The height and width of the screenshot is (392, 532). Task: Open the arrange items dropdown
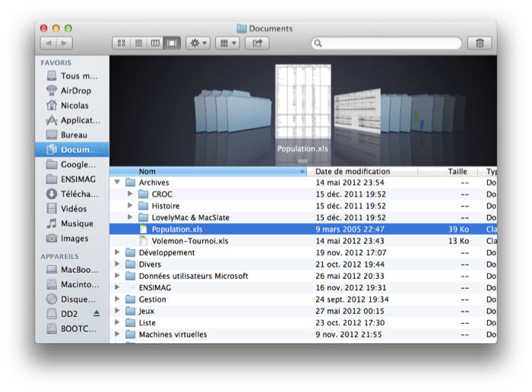coord(227,43)
